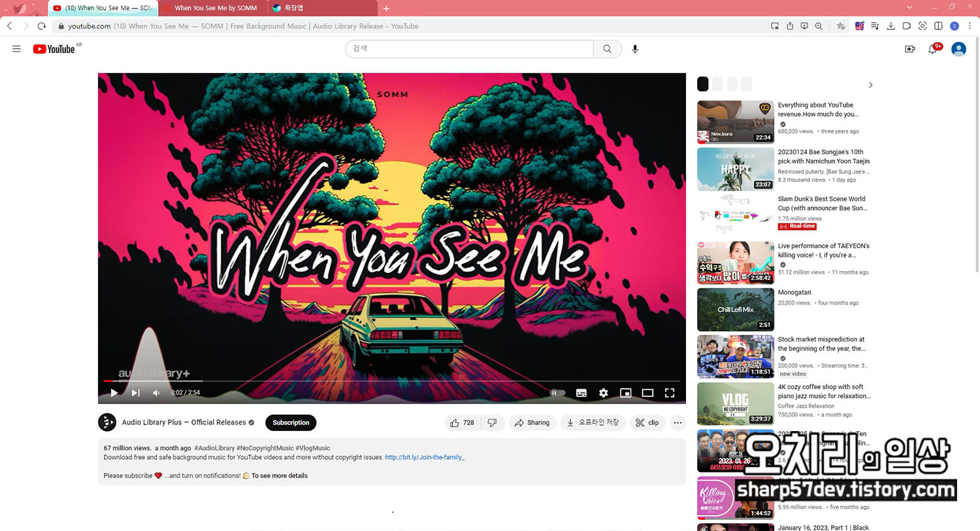Click the #VlogMusic hashtag
980x531 pixels.
click(x=313, y=448)
